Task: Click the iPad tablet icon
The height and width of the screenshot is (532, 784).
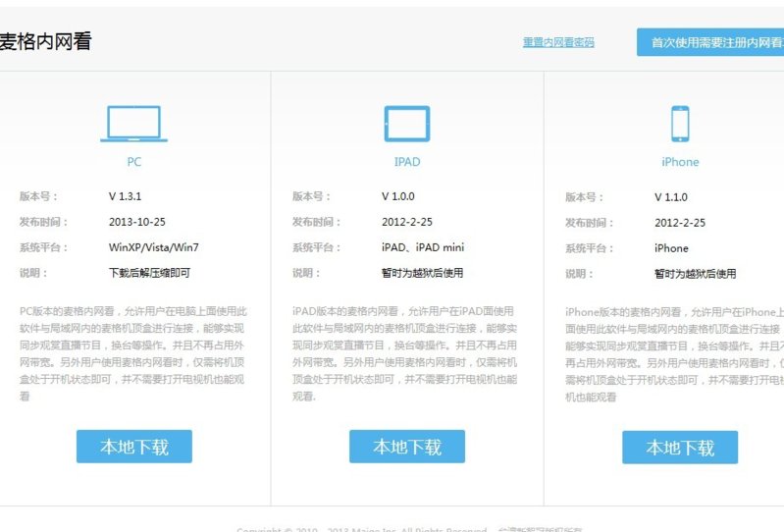Action: (406, 124)
